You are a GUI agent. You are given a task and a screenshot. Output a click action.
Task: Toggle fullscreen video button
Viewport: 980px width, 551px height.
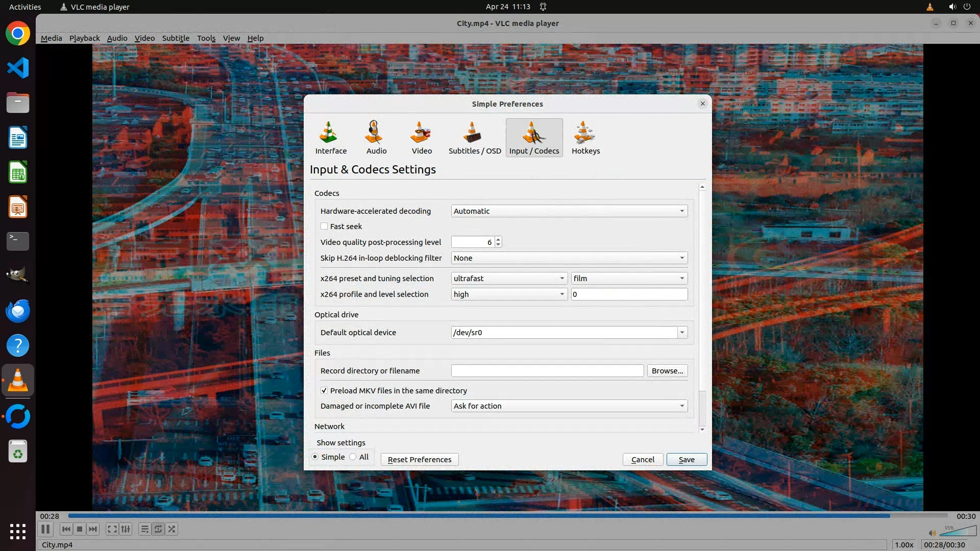112,529
